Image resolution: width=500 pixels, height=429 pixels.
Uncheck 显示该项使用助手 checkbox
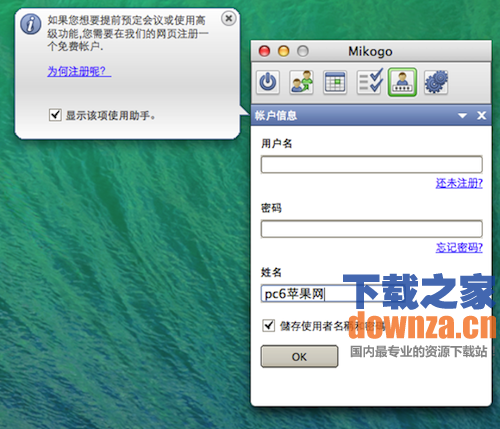(55, 115)
